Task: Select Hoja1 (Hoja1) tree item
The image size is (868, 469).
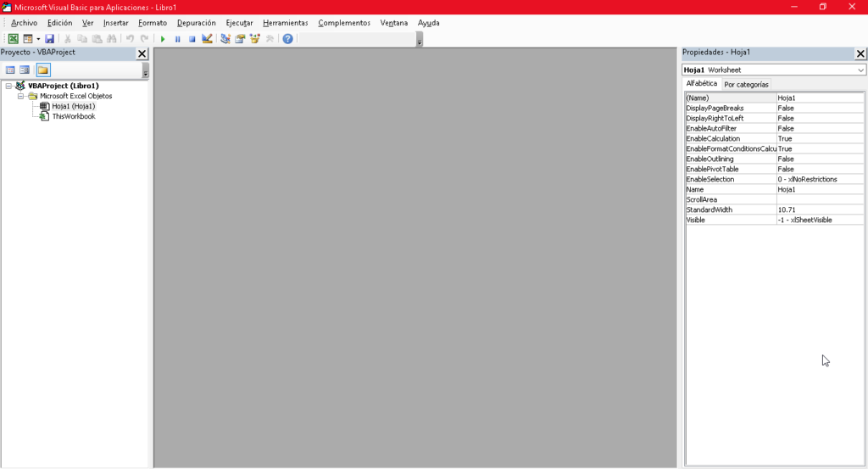Action: coord(73,106)
